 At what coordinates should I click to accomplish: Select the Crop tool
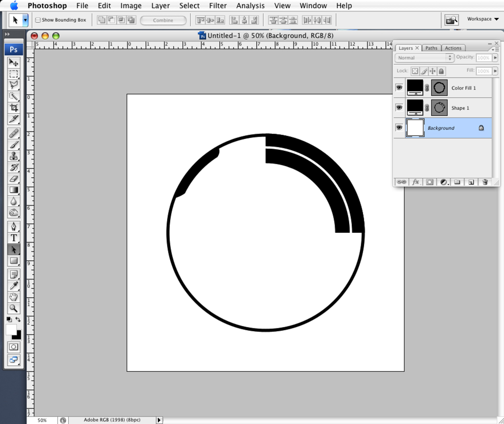(x=13, y=107)
